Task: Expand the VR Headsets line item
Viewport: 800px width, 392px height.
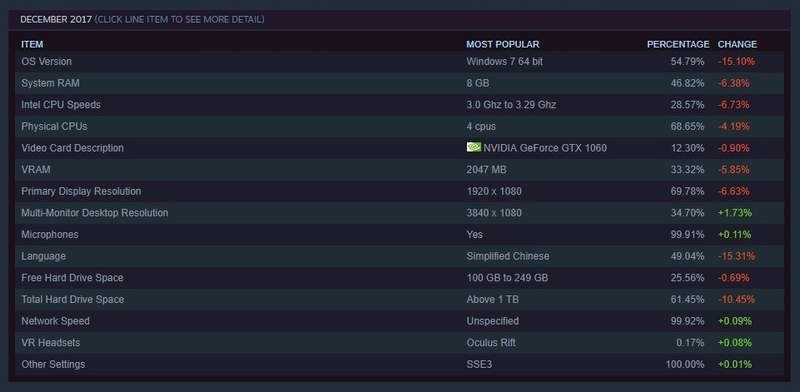Action: click(x=399, y=342)
